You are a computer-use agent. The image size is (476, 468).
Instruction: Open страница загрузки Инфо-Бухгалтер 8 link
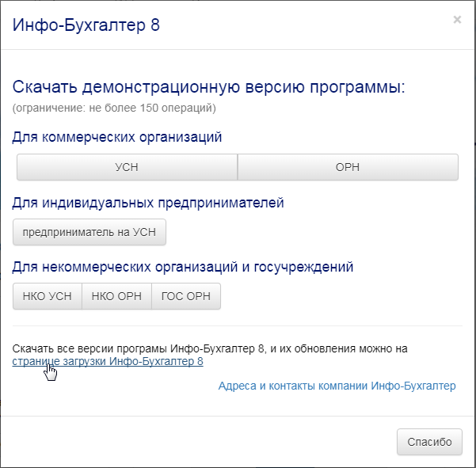[108, 361]
